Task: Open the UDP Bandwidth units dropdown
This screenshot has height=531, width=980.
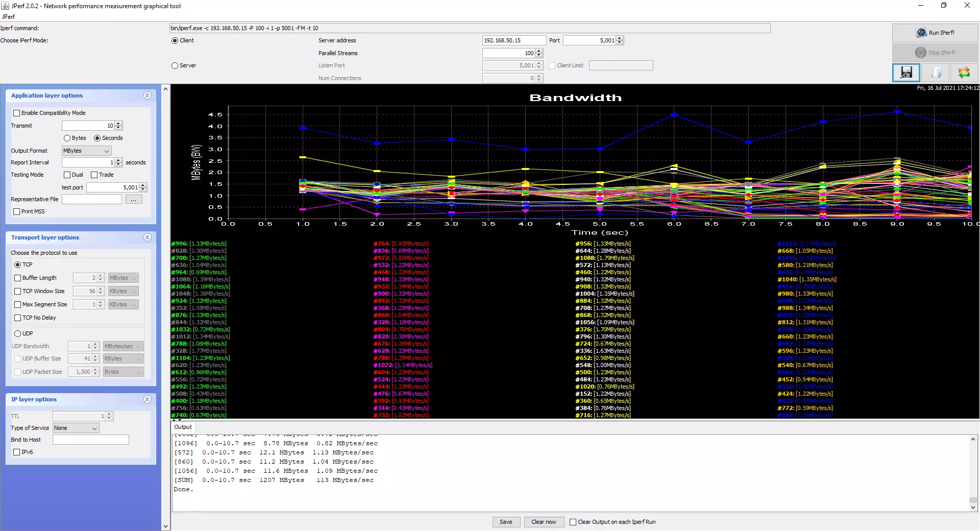Action: 123,346
